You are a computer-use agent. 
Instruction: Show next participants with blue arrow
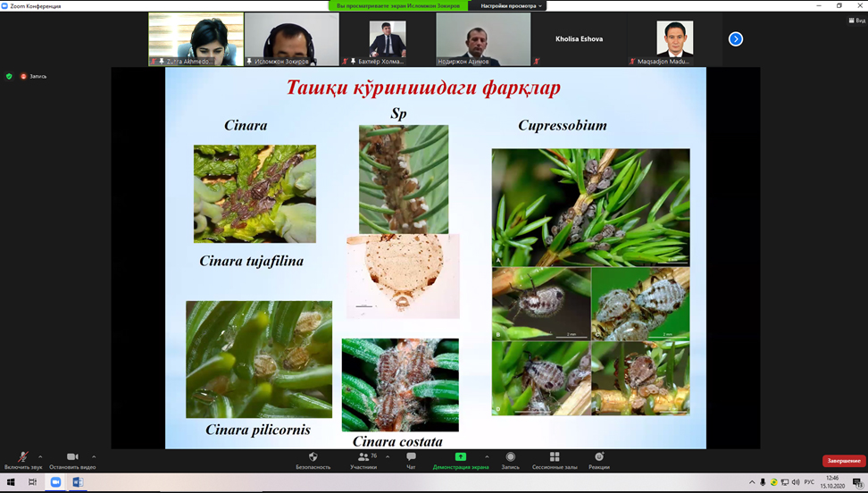tap(736, 39)
